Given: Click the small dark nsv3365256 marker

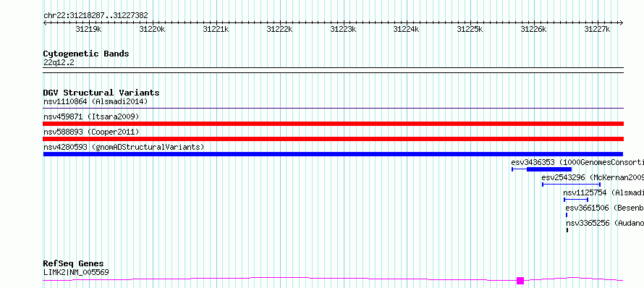Looking at the screenshot, I should click(567, 230).
